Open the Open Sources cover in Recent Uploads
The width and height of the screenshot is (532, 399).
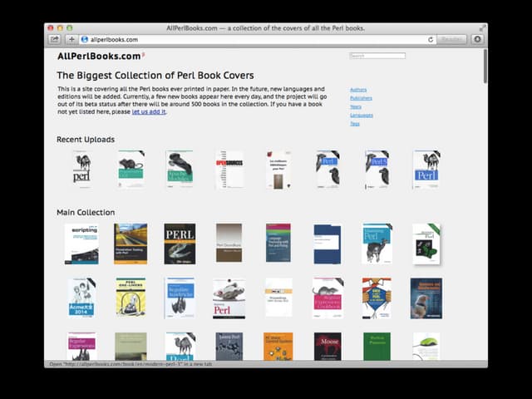(229, 169)
